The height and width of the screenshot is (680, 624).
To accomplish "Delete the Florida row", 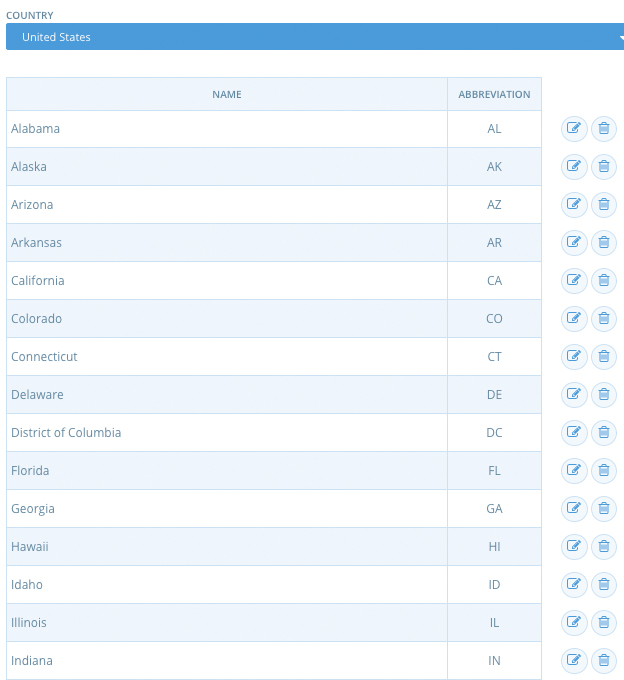I will coord(604,471).
